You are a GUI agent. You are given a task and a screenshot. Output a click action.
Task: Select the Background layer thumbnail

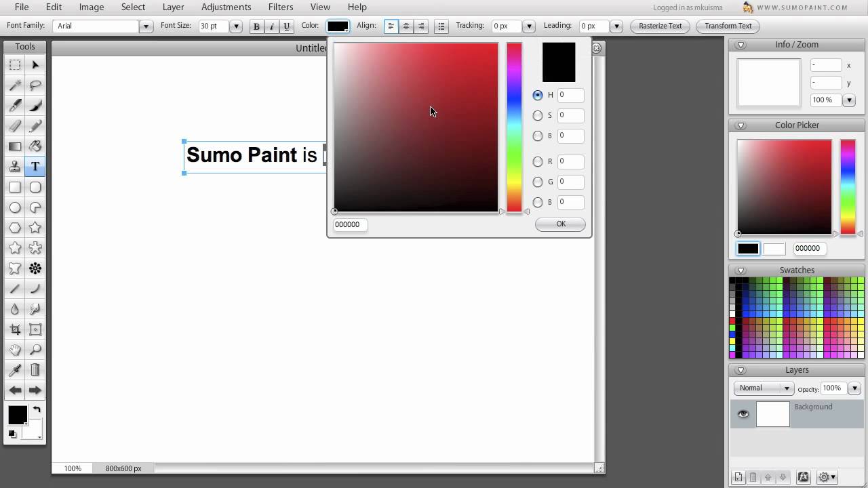click(x=773, y=414)
